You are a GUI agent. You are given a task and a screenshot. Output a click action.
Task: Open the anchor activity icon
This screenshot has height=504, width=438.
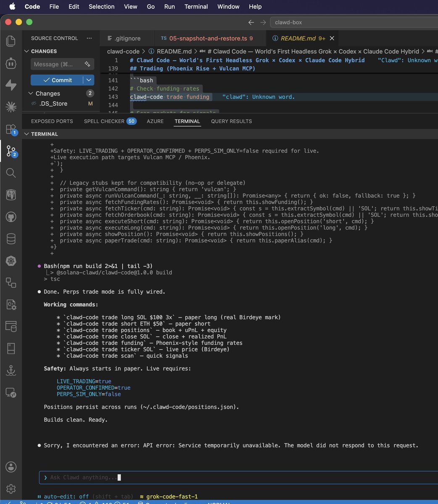tap(11, 370)
